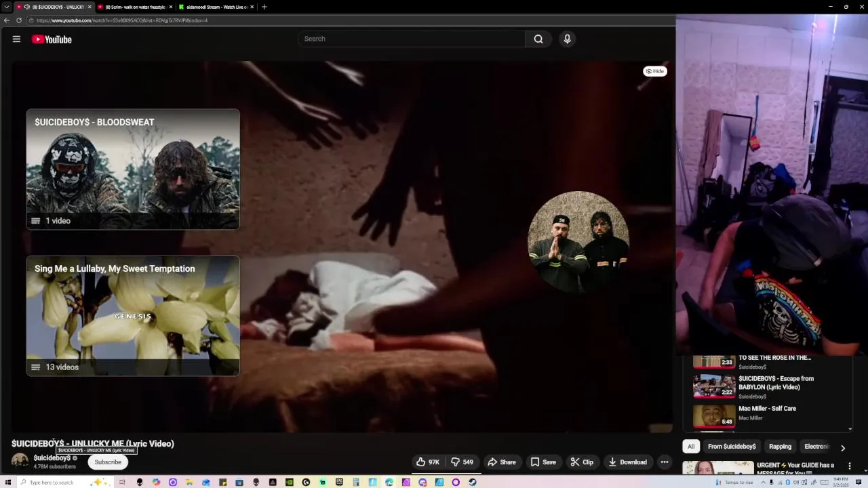Open the YouTube hamburger guide menu
Viewport: 868px width, 488px height.
[16, 39]
